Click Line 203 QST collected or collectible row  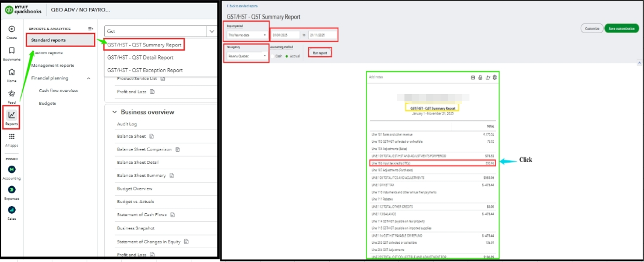click(x=433, y=243)
